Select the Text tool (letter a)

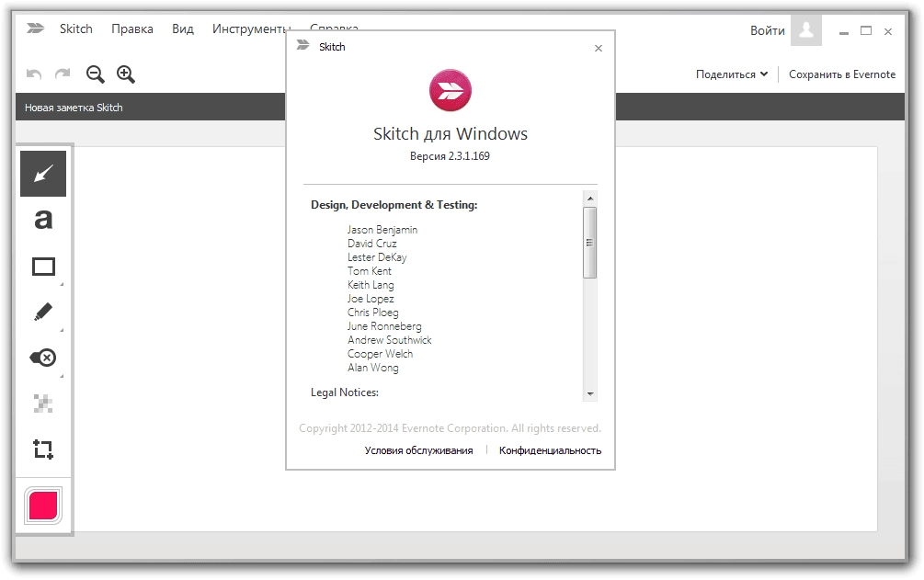(x=43, y=220)
